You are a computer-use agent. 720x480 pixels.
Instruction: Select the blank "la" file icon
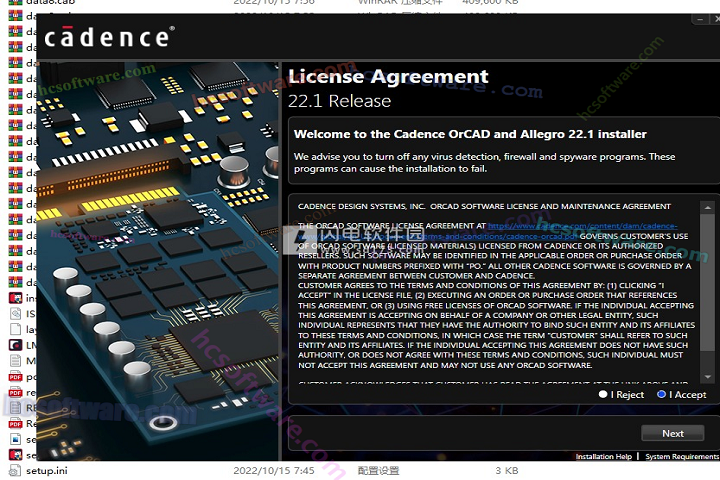coord(15,329)
